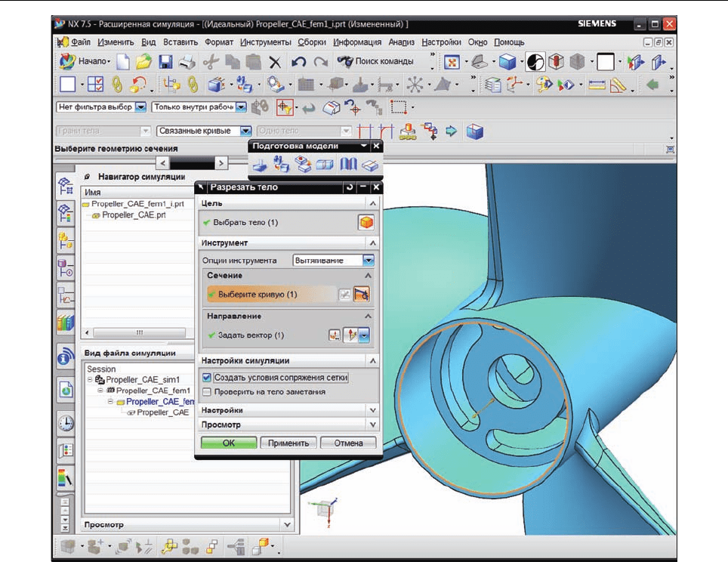Cancel the dialog with Отмена

point(348,443)
